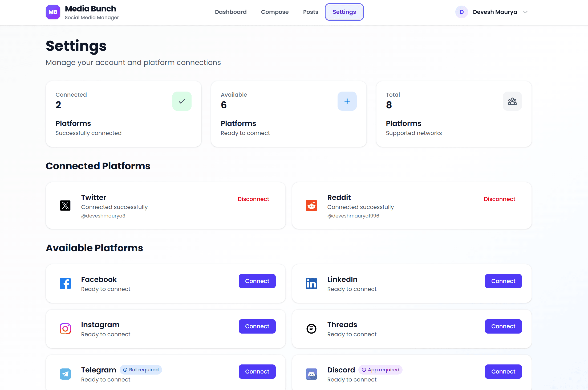The height and width of the screenshot is (390, 588).
Task: Click the Facebook logo icon
Action: click(65, 284)
